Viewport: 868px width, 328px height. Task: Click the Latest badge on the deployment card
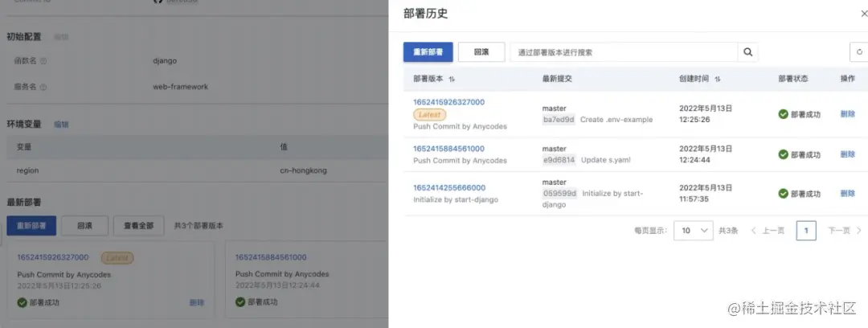117,257
